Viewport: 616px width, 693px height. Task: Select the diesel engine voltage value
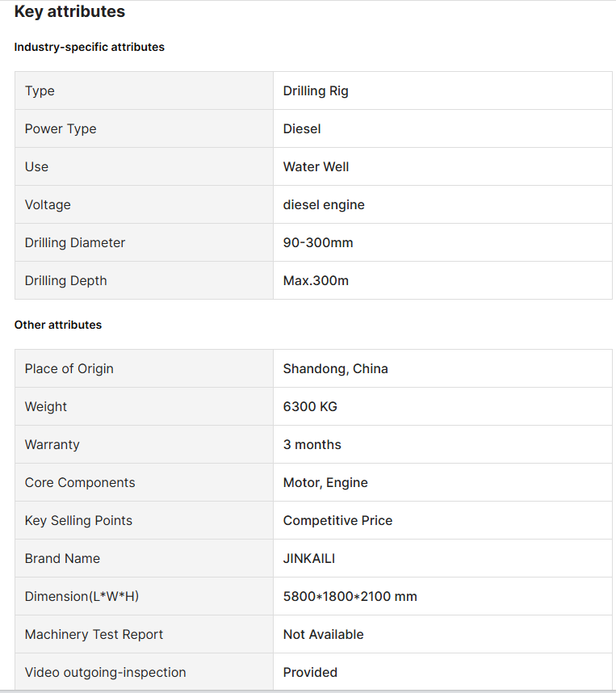click(324, 205)
